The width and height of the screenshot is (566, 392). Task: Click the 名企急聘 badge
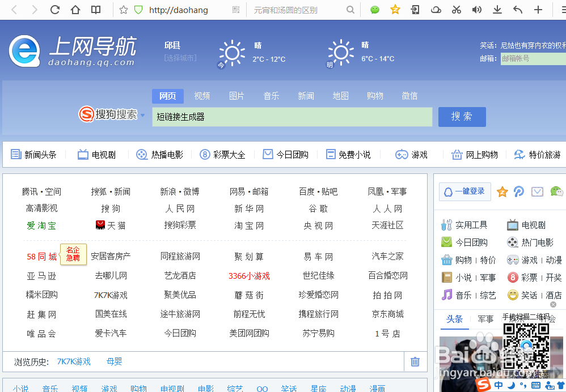pos(73,254)
